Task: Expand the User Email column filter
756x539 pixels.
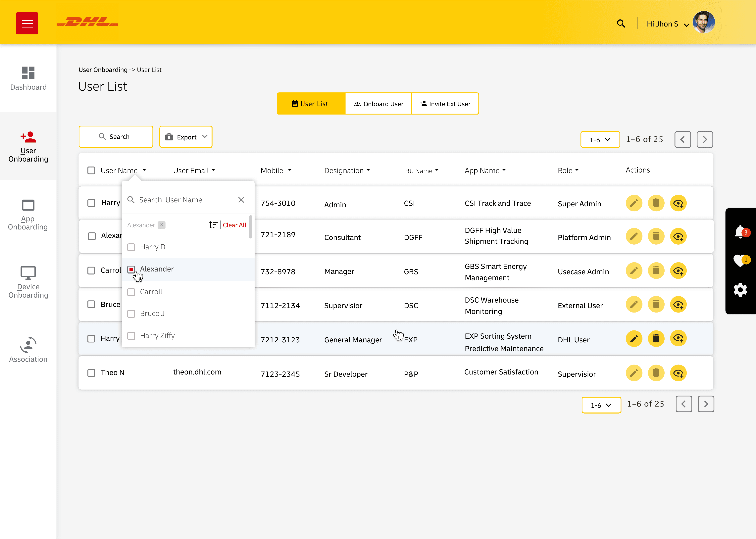Action: 213,170
